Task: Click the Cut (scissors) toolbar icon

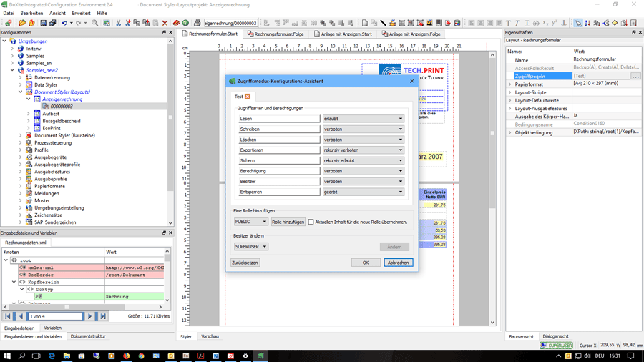Action: click(x=118, y=23)
